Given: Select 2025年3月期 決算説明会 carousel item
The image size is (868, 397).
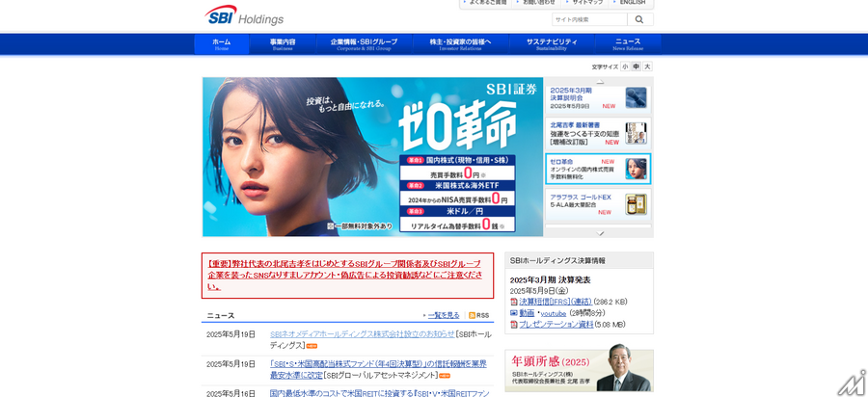Looking at the screenshot, I should click(598, 98).
